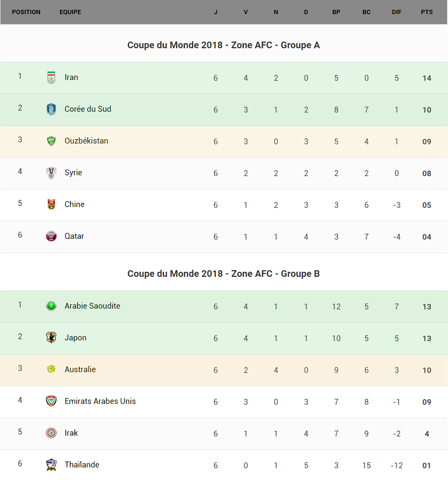This screenshot has width=448, height=480.
Task: Click the Qatar maroon round logo
Action: [51, 236]
